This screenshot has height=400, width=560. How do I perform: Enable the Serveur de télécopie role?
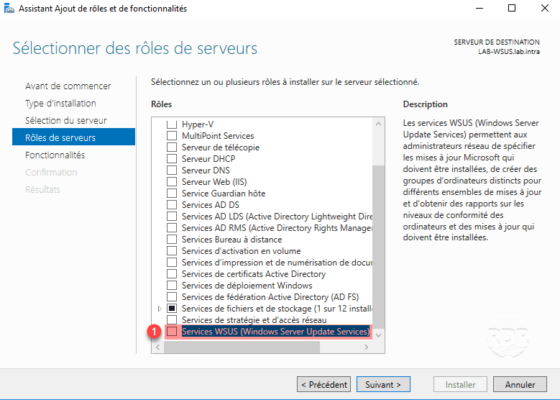[x=172, y=147]
